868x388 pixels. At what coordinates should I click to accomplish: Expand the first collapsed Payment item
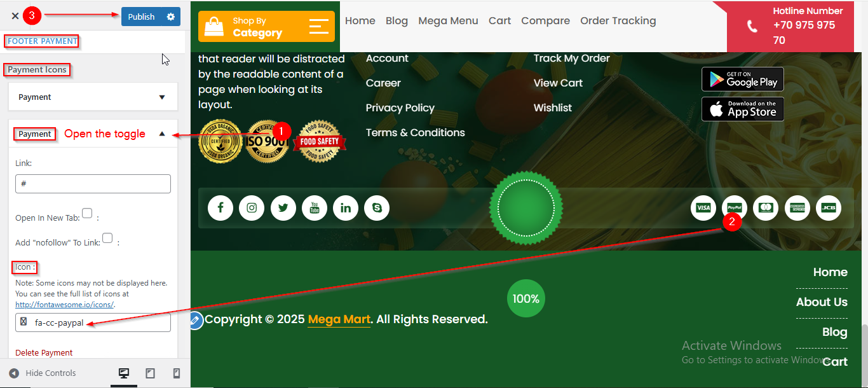[x=93, y=97]
